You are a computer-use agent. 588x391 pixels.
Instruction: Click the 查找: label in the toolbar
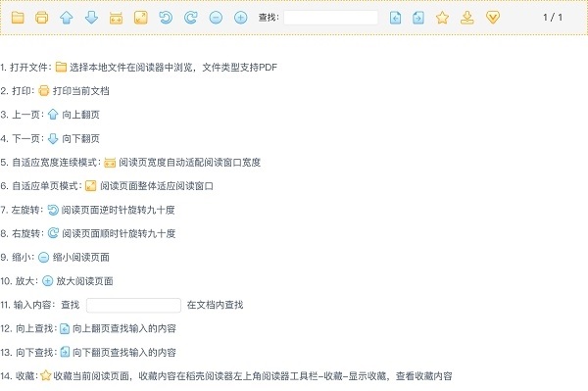pyautogui.click(x=269, y=18)
